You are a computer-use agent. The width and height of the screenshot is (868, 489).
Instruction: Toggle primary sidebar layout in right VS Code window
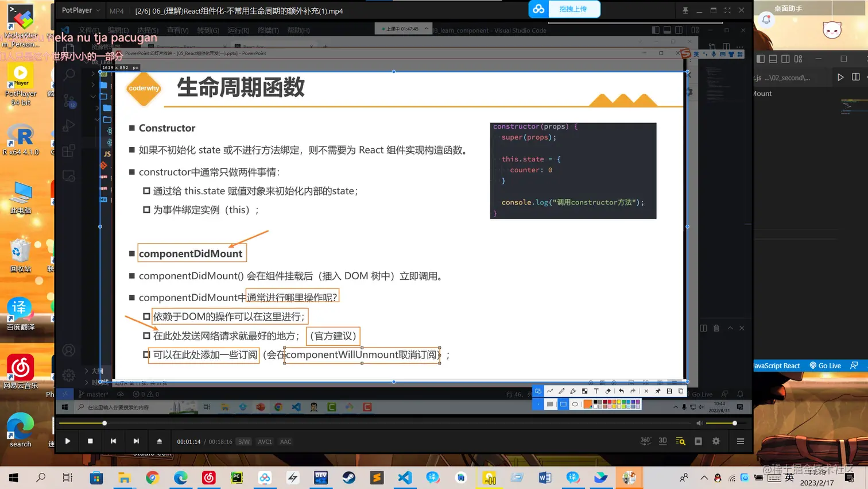(x=761, y=59)
